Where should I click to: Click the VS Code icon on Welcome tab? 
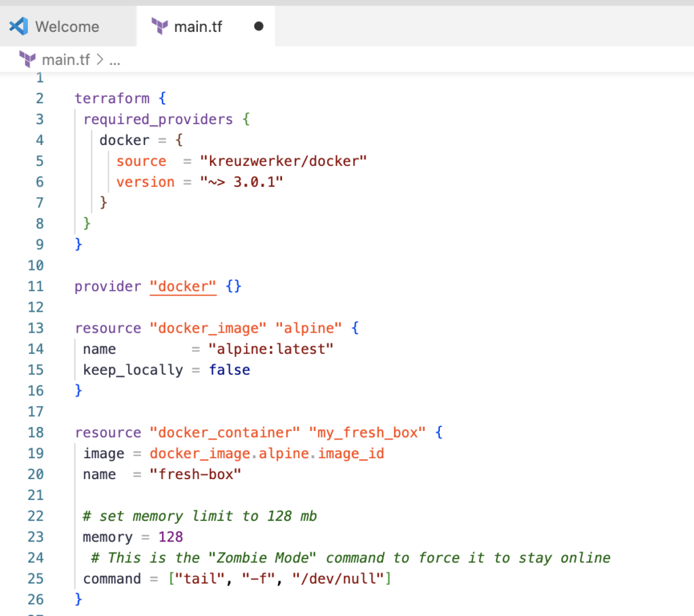click(x=18, y=26)
